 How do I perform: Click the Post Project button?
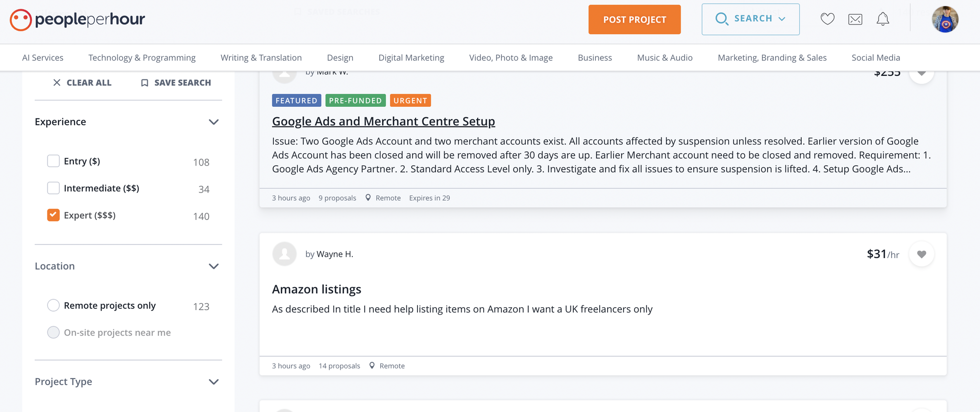click(x=634, y=20)
